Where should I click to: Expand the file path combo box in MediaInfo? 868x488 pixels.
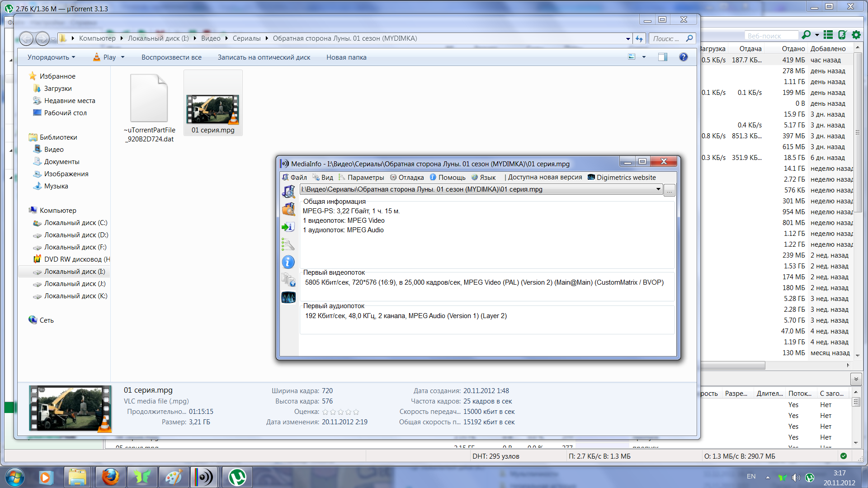(658, 189)
